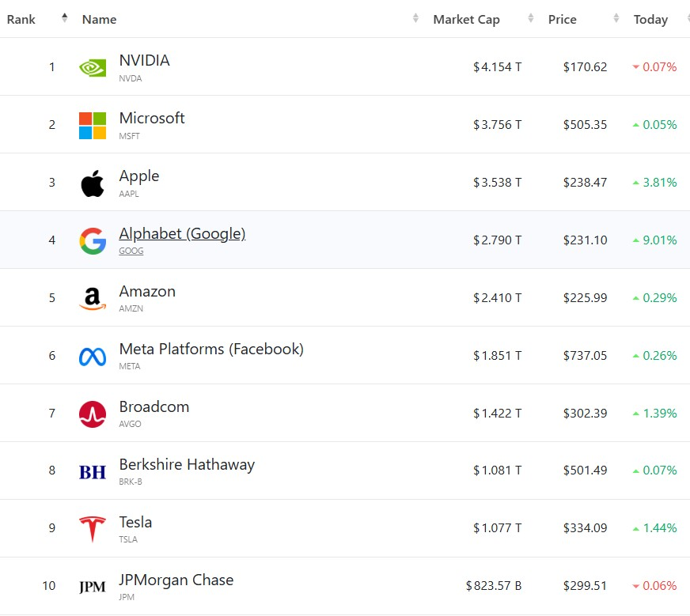Viewport: 690px width, 616px height.
Task: Click the $170.62 price for NVIDIA
Action: 586,67
